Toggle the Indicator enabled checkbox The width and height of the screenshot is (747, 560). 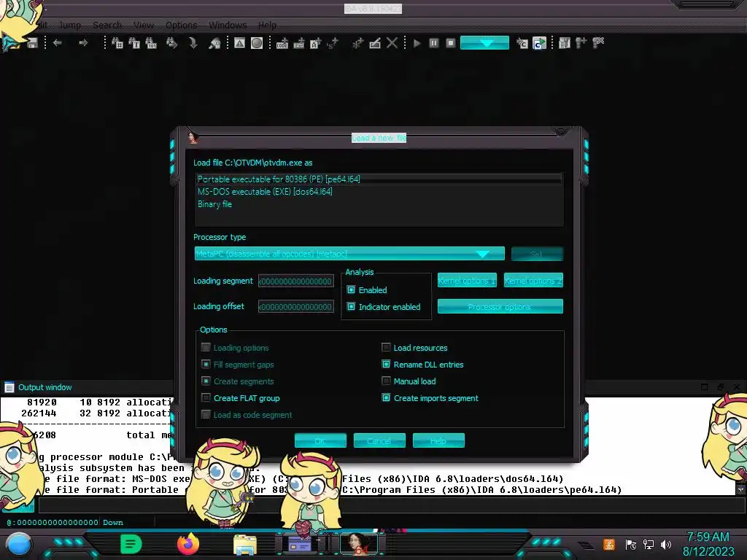coord(351,307)
